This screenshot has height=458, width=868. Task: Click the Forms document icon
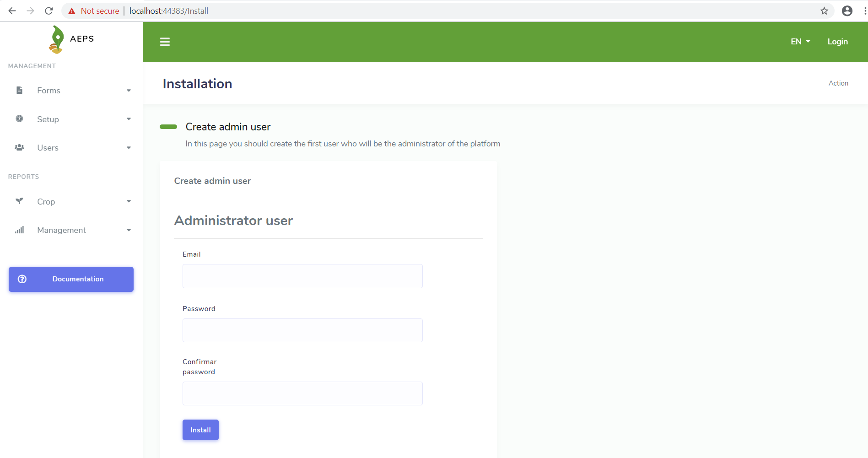tap(19, 90)
